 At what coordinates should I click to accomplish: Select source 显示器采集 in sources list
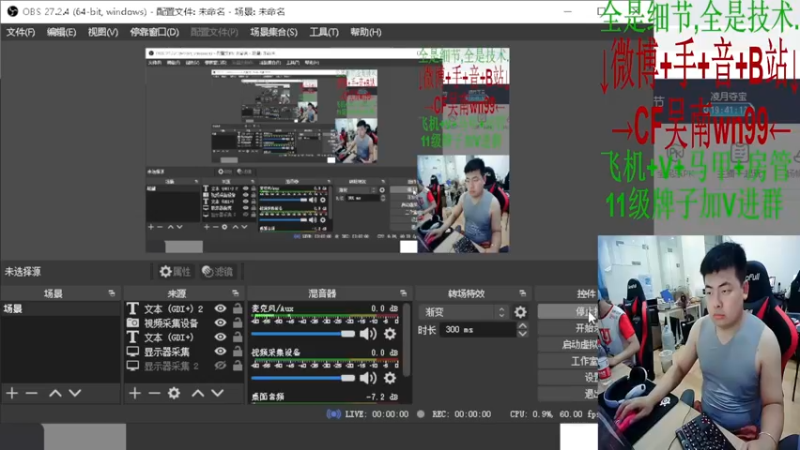pos(167,352)
